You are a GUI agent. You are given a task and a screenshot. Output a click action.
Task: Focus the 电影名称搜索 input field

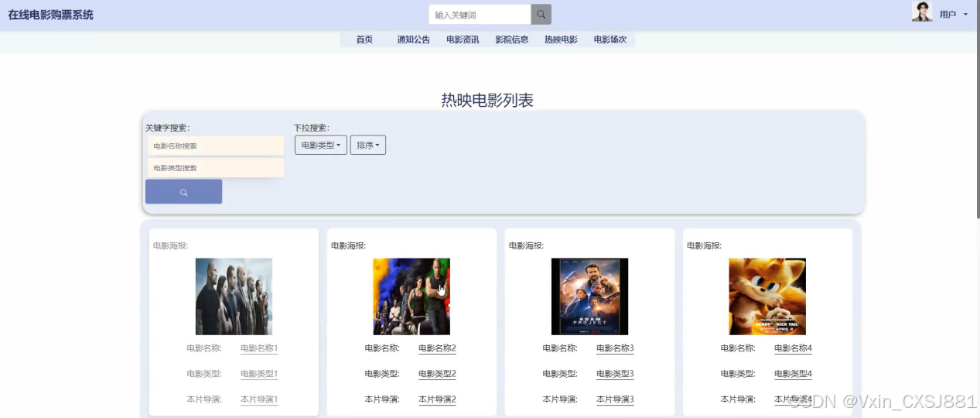tap(216, 146)
